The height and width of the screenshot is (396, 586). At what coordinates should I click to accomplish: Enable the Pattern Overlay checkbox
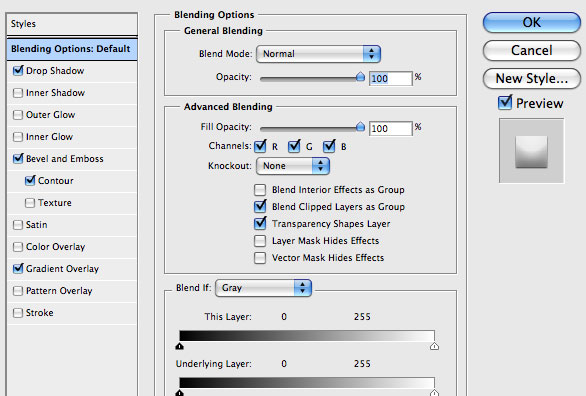[x=18, y=291]
